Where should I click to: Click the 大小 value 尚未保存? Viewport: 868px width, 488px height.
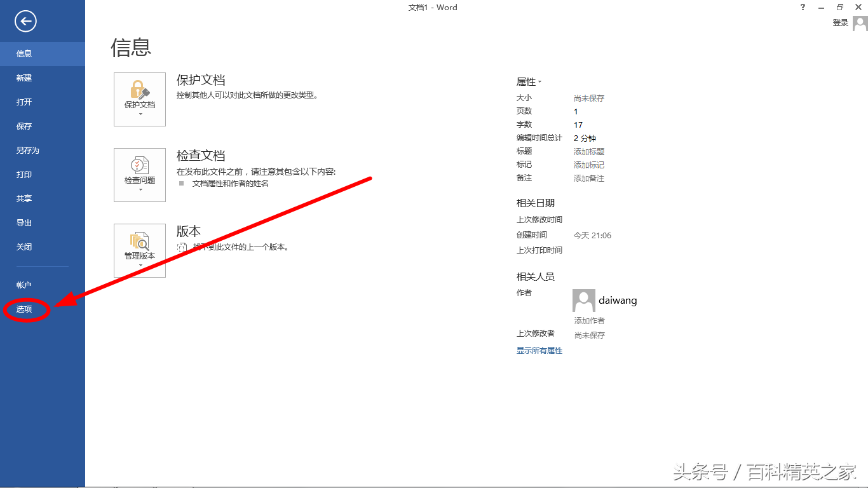point(589,98)
